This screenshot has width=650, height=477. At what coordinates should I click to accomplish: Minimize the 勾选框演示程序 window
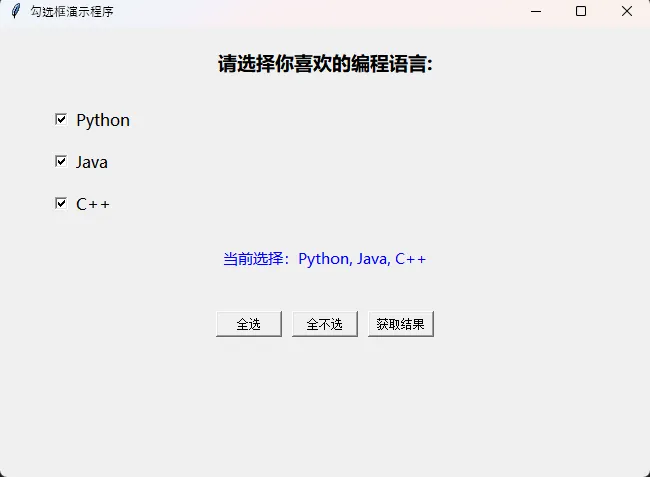pyautogui.click(x=536, y=11)
